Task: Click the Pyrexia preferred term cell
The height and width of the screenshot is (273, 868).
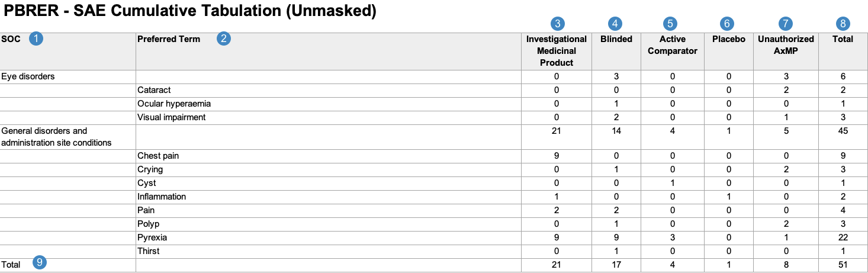Action: click(x=152, y=237)
